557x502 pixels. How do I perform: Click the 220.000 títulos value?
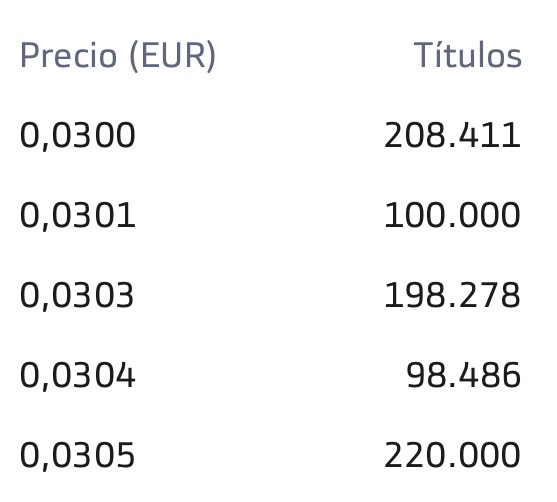click(453, 455)
